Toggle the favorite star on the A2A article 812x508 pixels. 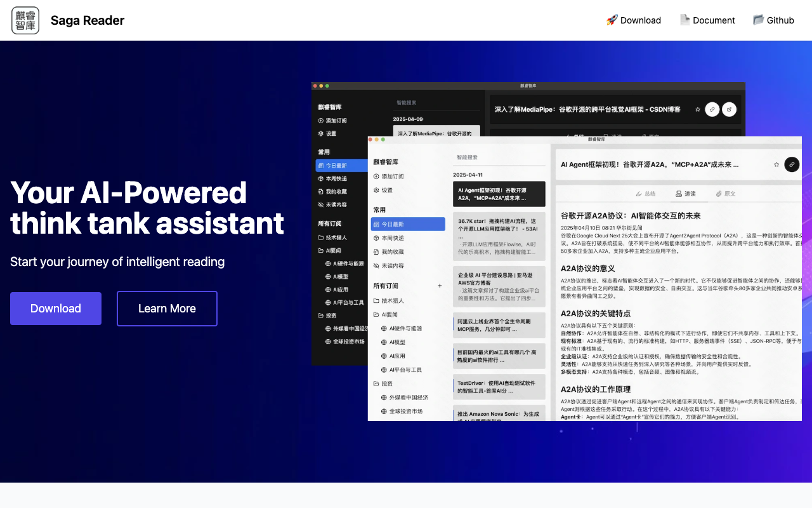776,164
